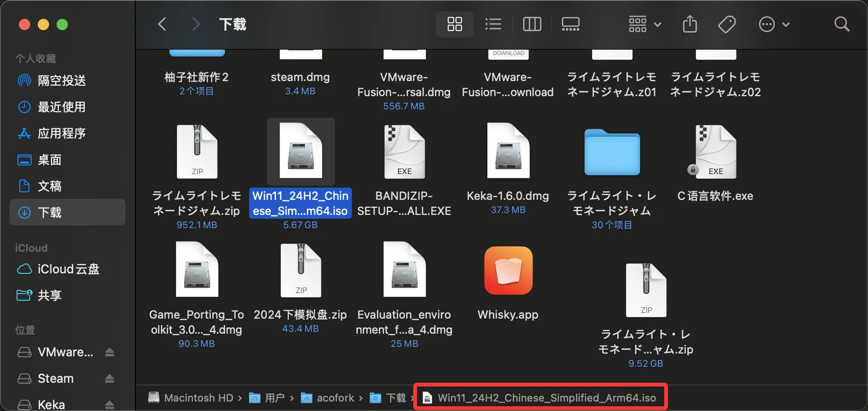
Task: Eject the Steam volume in sidebar
Action: (x=109, y=378)
